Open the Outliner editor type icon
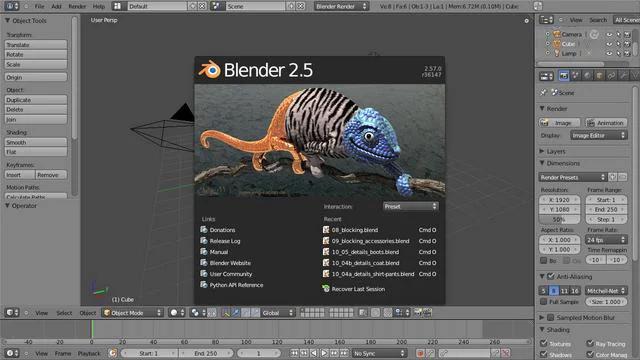The image size is (640, 360). pyautogui.click(x=546, y=20)
